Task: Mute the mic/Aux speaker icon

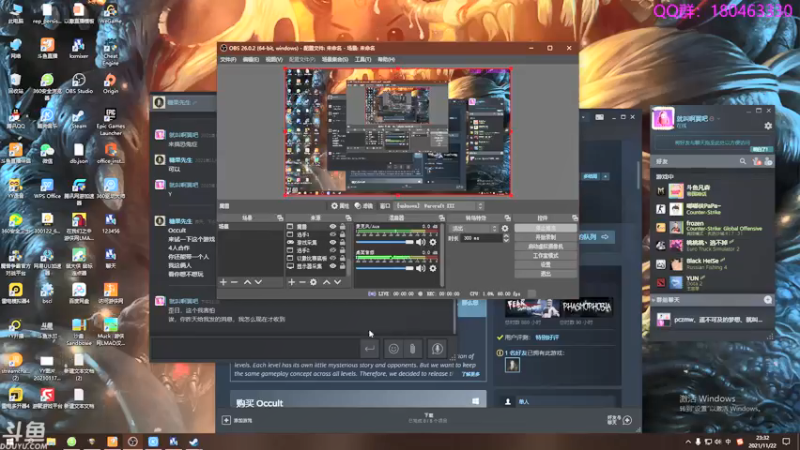Action: tap(421, 242)
